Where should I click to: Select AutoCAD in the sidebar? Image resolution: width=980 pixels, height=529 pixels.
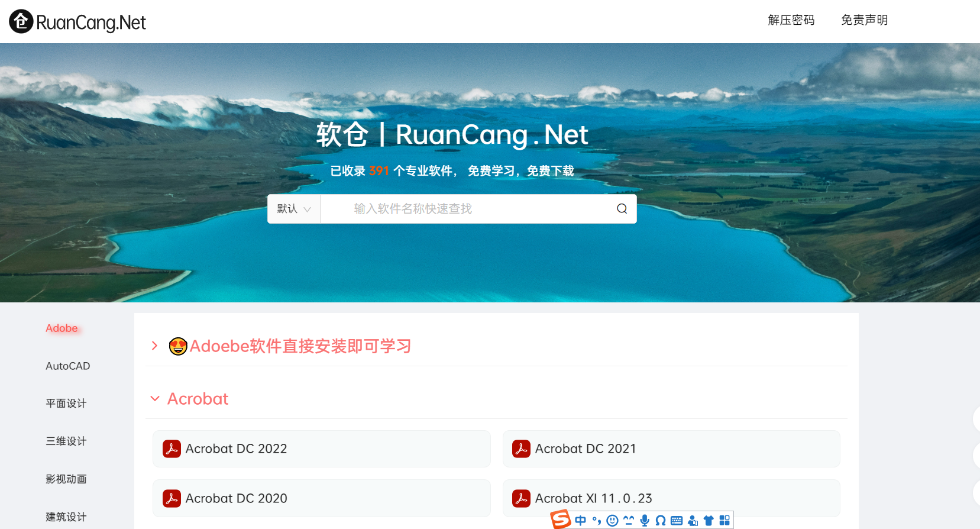pos(68,366)
